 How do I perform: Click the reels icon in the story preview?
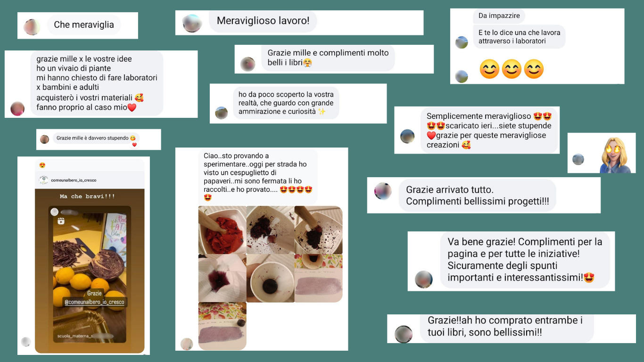[61, 222]
